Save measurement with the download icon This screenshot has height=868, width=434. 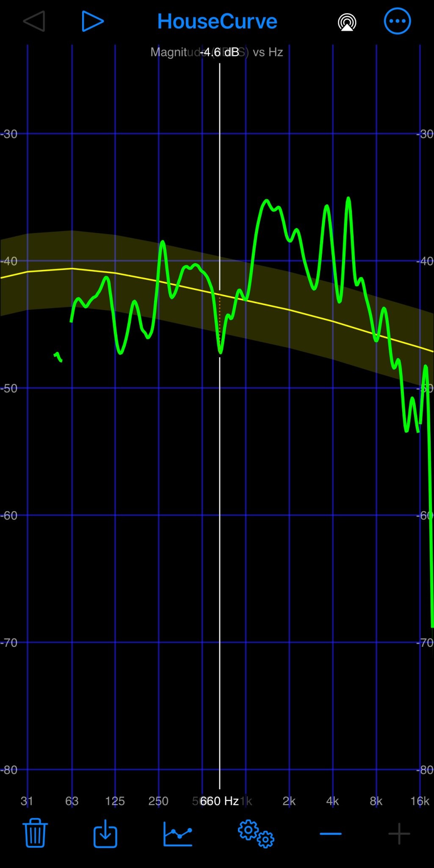(x=105, y=833)
